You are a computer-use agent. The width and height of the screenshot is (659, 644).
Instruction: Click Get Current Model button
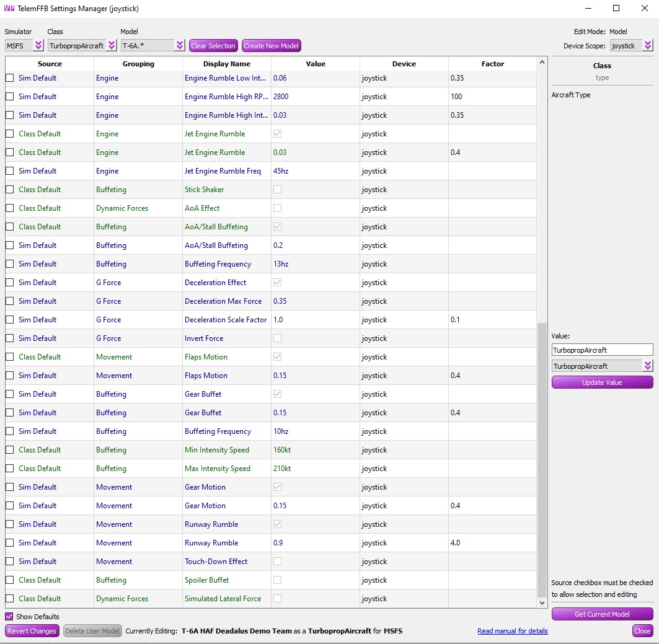tap(602, 614)
